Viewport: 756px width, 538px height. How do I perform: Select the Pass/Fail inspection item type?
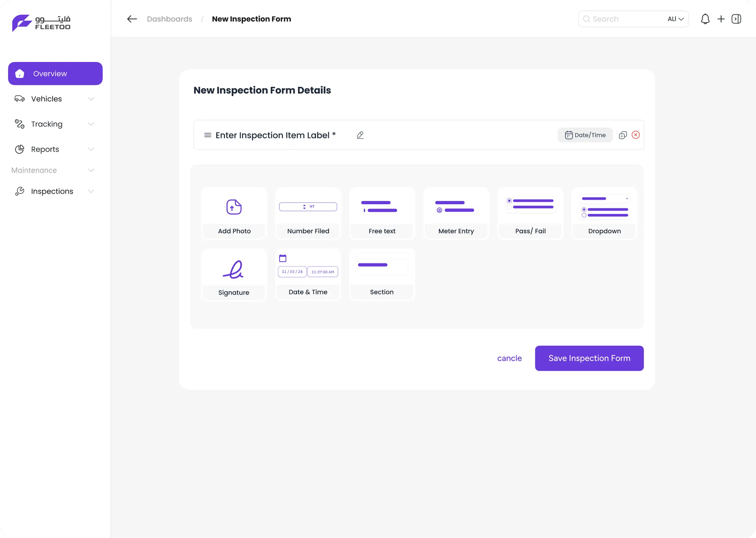point(530,213)
